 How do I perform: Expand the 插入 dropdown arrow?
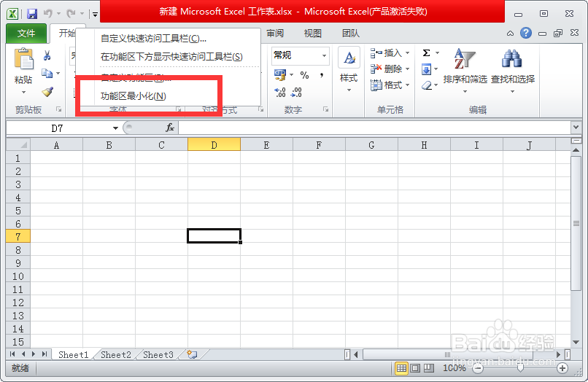coord(408,53)
